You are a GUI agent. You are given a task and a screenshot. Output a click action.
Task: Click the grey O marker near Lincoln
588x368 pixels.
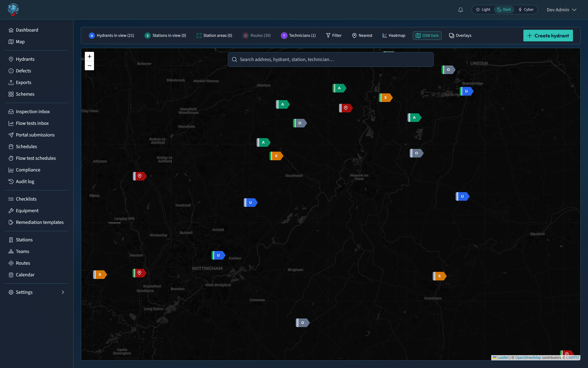point(448,70)
